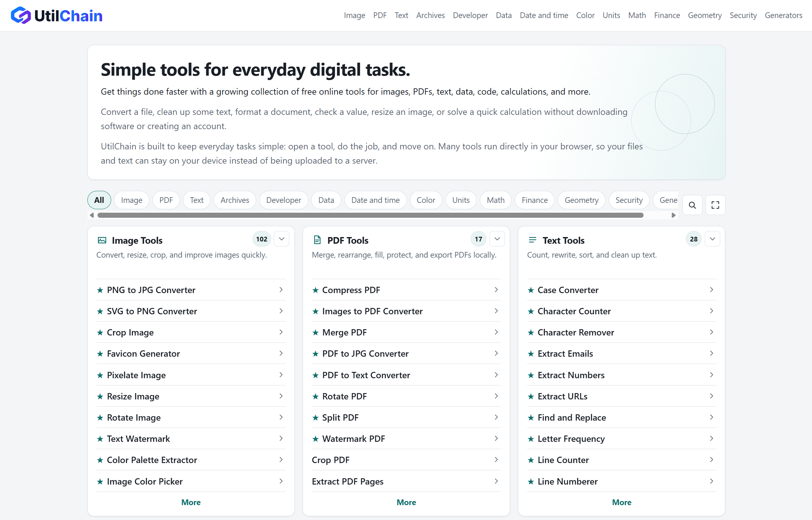The width and height of the screenshot is (812, 520).
Task: Click More under PDF Tools
Action: (406, 502)
